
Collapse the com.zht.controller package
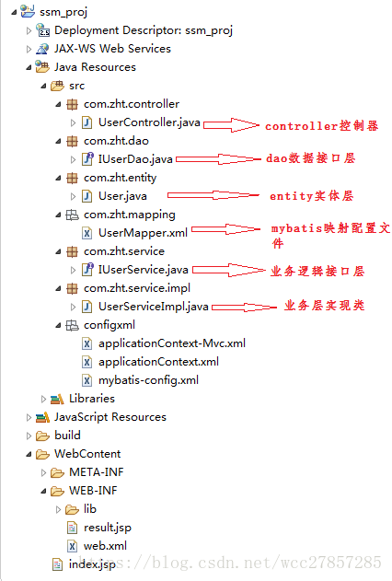59,104
